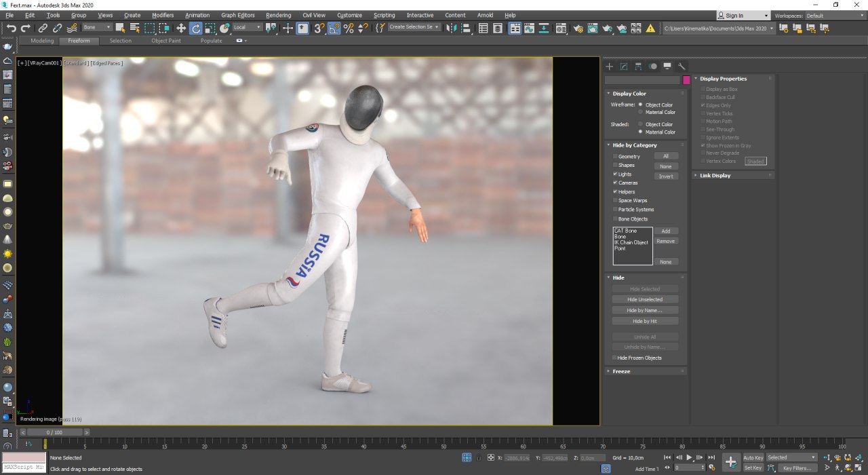Viewport: 868px width, 475px height.
Task: Open the Modify tab in command panel
Action: (624, 66)
